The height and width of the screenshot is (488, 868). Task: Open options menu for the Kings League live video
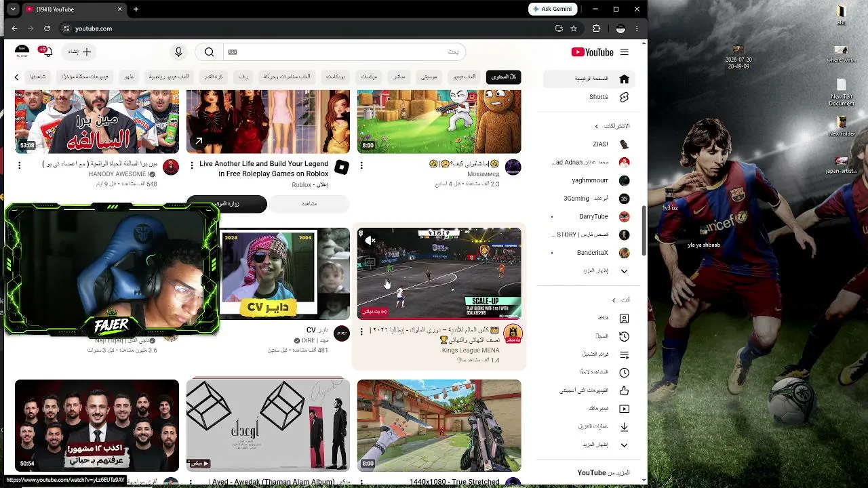pyautogui.click(x=361, y=331)
